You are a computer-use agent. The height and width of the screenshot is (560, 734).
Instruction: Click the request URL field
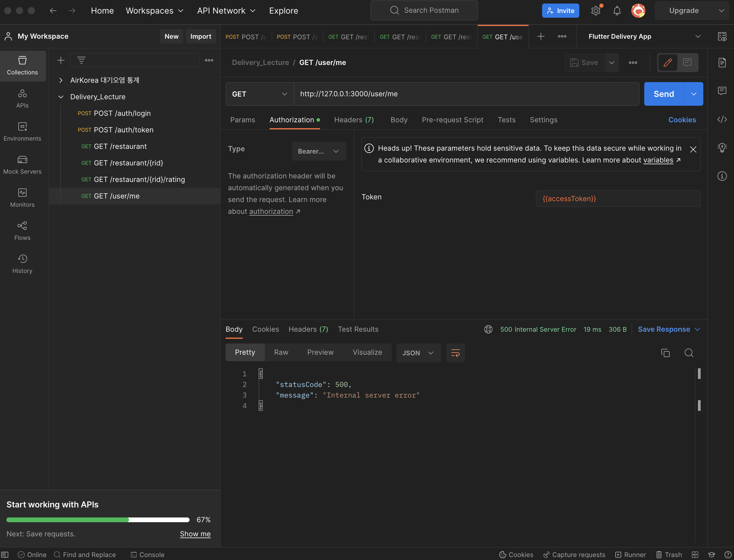(x=467, y=94)
